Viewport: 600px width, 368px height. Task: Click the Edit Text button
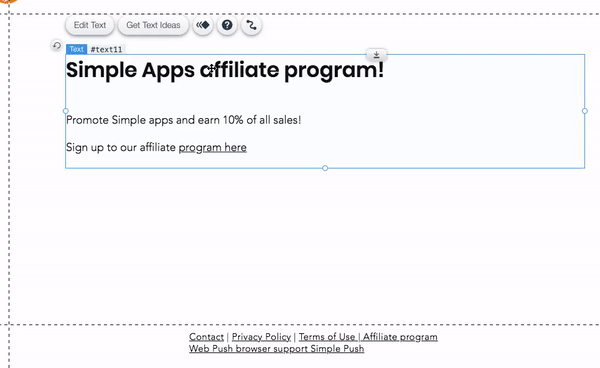[x=90, y=25]
